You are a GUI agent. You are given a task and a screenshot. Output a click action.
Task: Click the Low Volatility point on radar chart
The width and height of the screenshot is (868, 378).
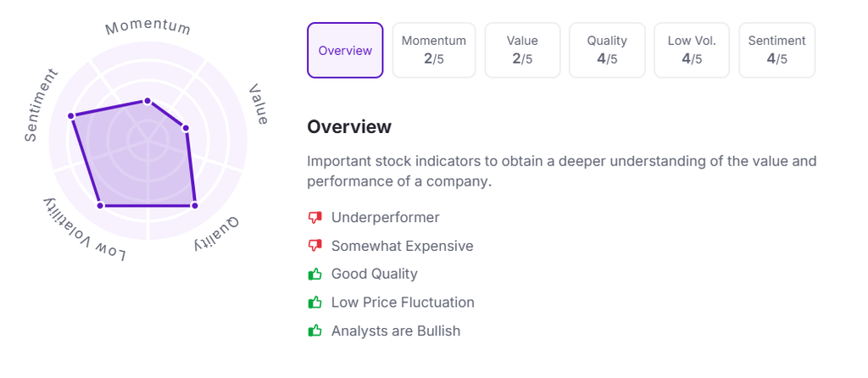point(100,205)
